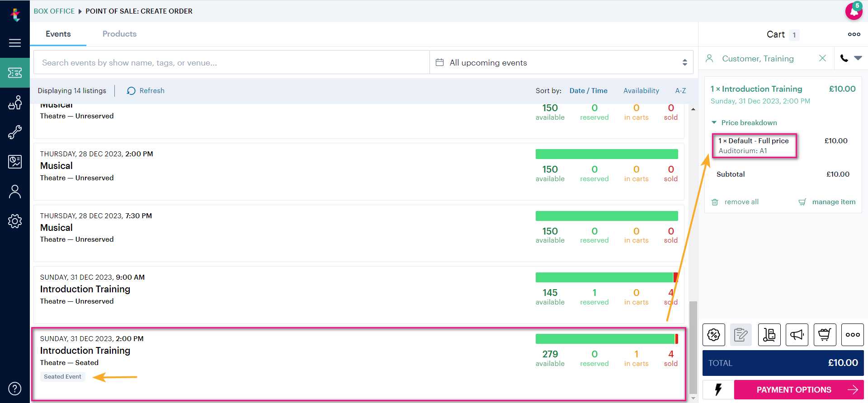The height and width of the screenshot is (403, 868).
Task: Switch to the Products tab
Action: coord(119,34)
